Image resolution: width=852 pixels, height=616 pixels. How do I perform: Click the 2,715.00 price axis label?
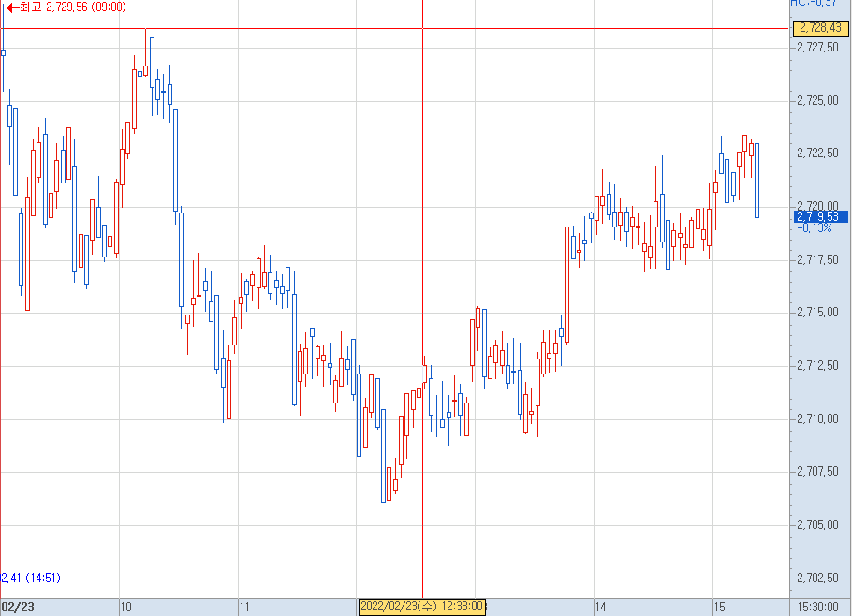817,313
